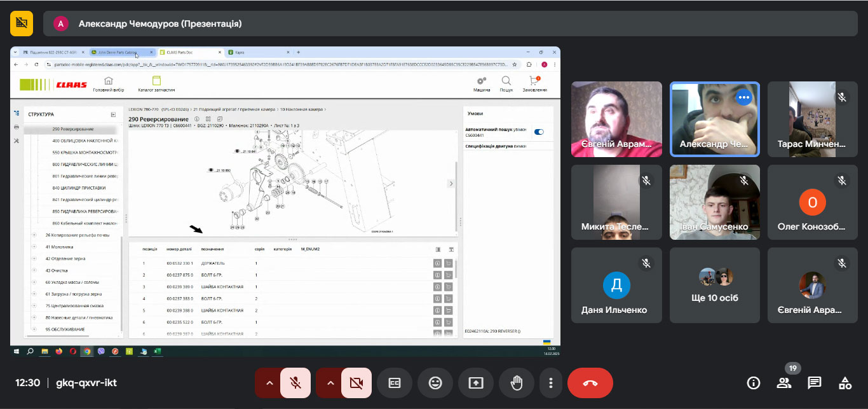Screen dimensions: 868x409
Task: Click the CLAAS logo in shared screen
Action: (53, 84)
